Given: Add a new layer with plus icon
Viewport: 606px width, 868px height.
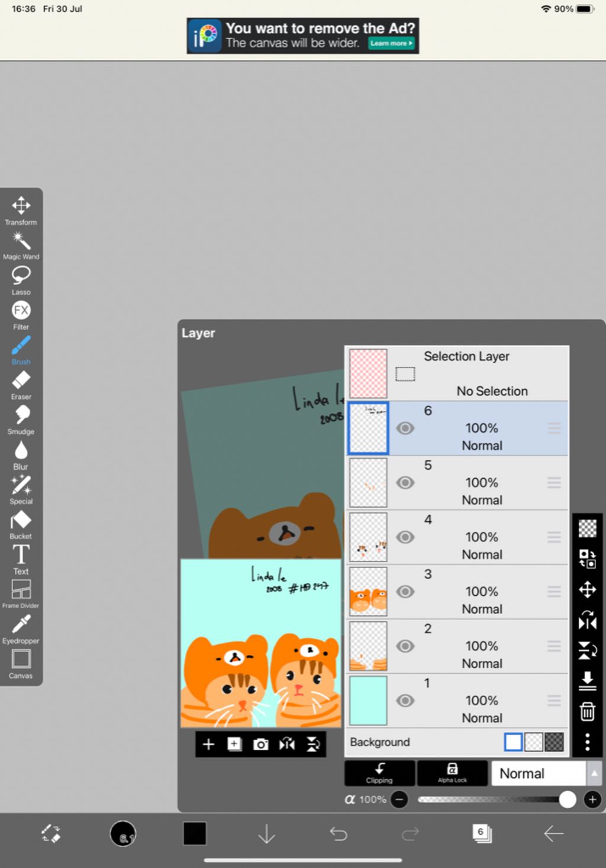Looking at the screenshot, I should pyautogui.click(x=208, y=744).
